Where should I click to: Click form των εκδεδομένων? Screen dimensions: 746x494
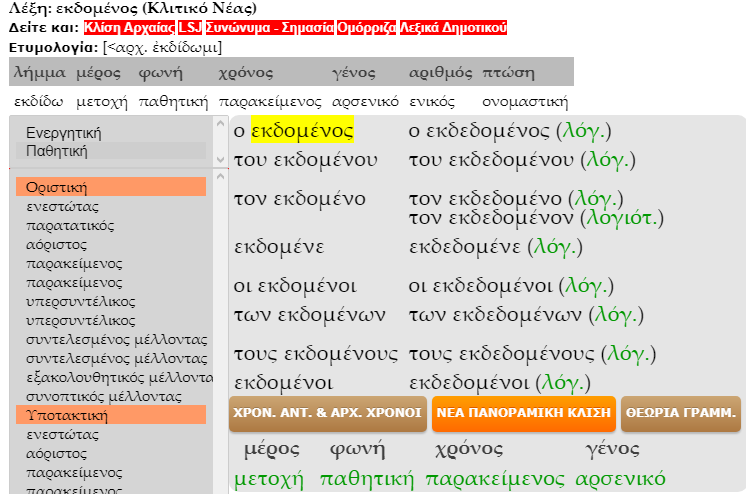495,315
